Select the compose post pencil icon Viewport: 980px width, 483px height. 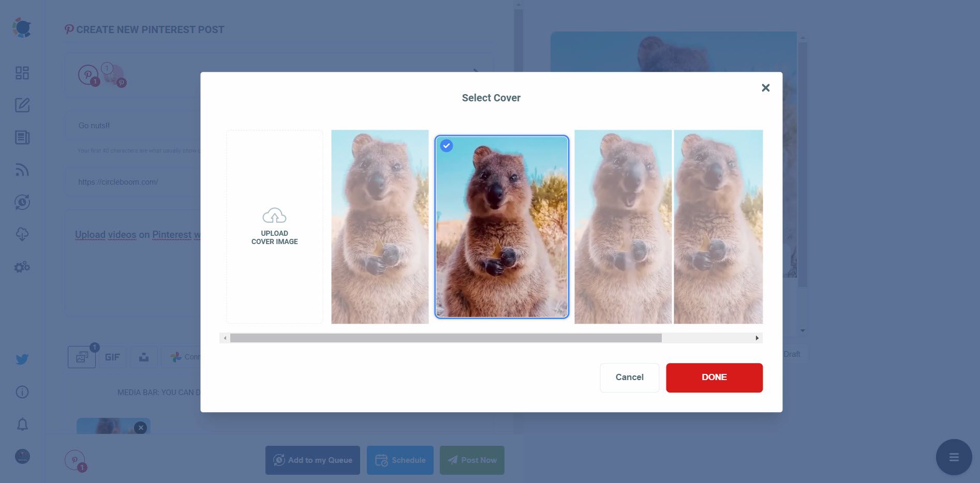(x=22, y=105)
